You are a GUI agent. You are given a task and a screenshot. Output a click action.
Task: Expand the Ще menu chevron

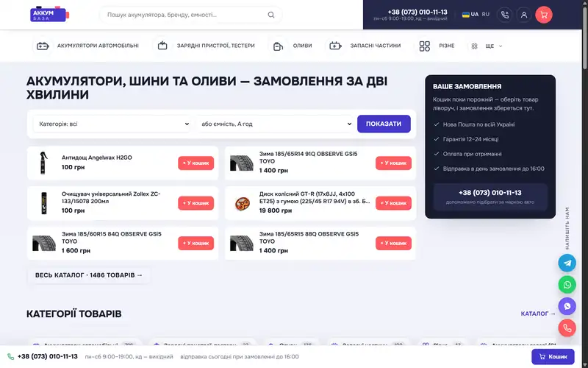501,46
